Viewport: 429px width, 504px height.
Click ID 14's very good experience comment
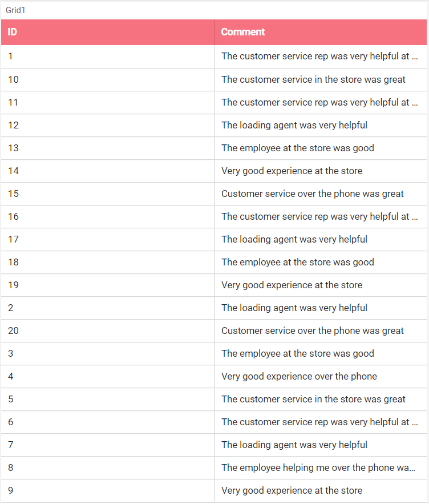point(292,171)
